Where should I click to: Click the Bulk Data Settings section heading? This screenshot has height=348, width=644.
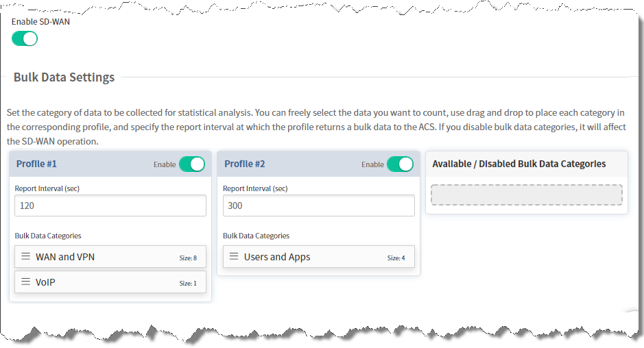point(64,77)
